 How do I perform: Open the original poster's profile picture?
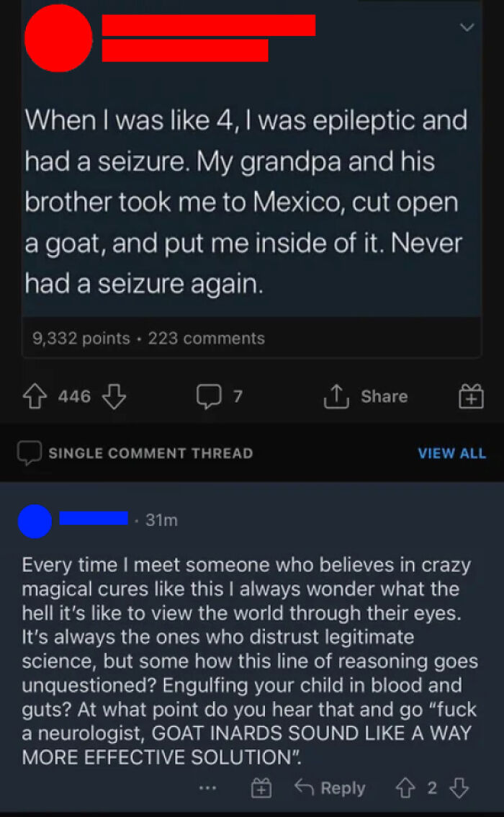pyautogui.click(x=60, y=38)
